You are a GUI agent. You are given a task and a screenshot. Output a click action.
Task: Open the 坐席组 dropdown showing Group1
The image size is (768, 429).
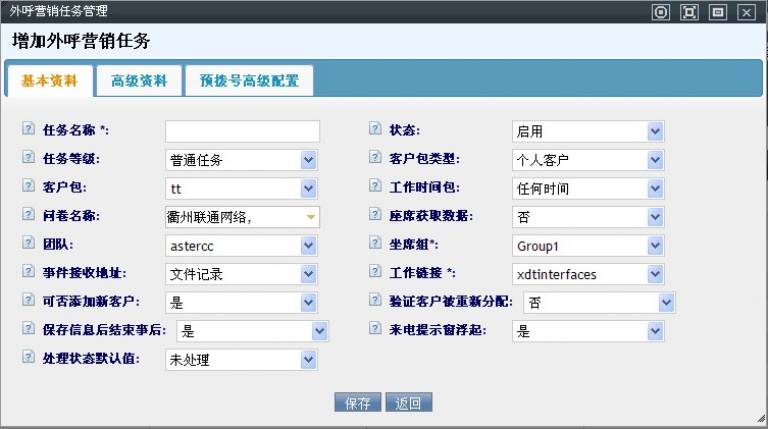point(654,245)
